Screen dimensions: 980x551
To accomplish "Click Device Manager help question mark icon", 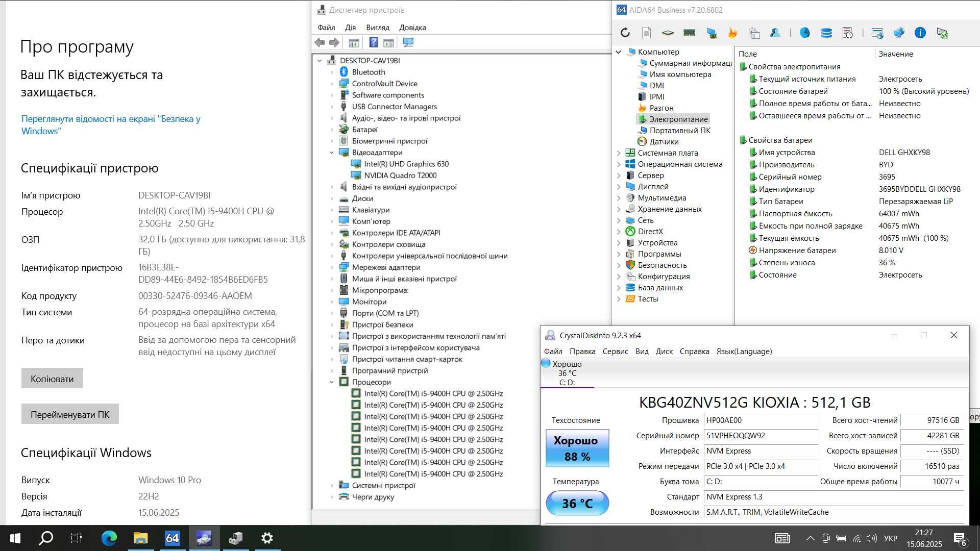I will (374, 43).
